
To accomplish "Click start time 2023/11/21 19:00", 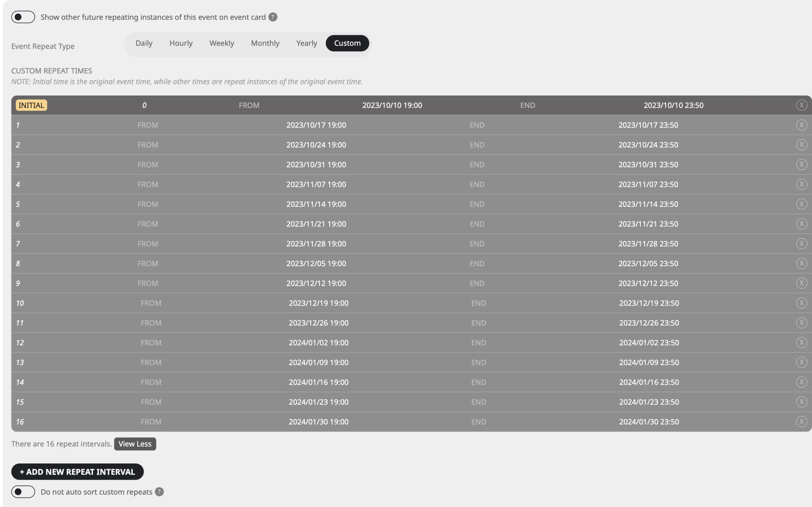I will click(316, 224).
